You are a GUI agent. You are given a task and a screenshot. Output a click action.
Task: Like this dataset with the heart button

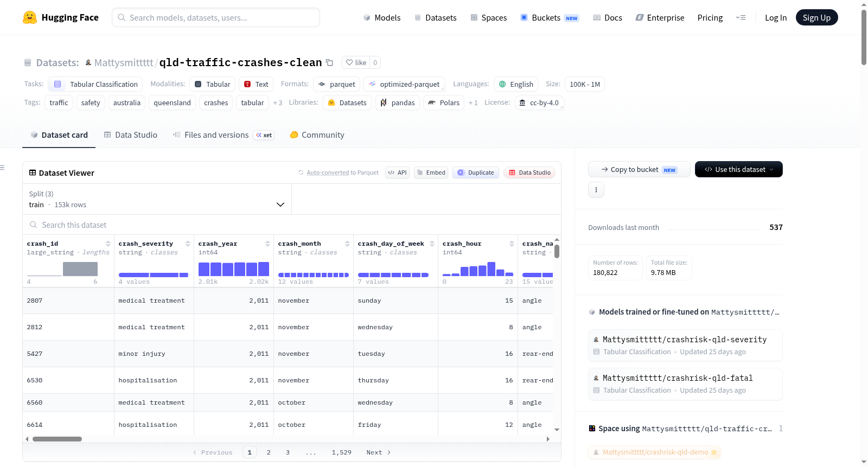coord(356,62)
